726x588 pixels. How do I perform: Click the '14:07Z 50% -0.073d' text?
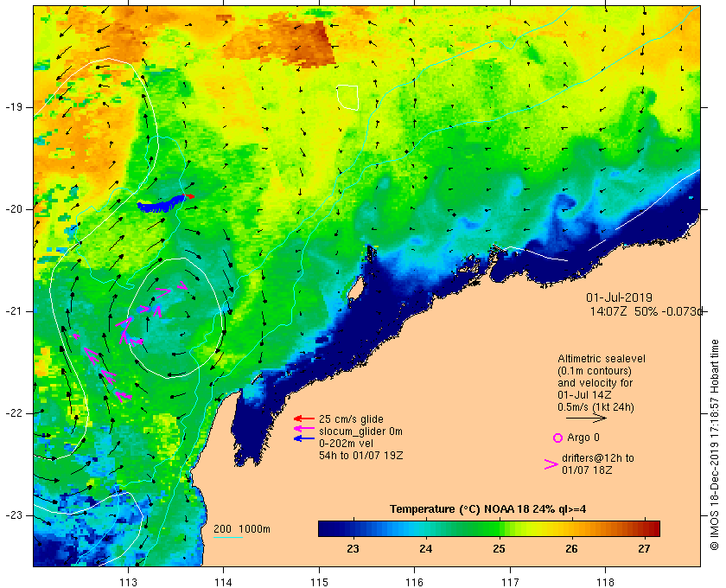646,311
